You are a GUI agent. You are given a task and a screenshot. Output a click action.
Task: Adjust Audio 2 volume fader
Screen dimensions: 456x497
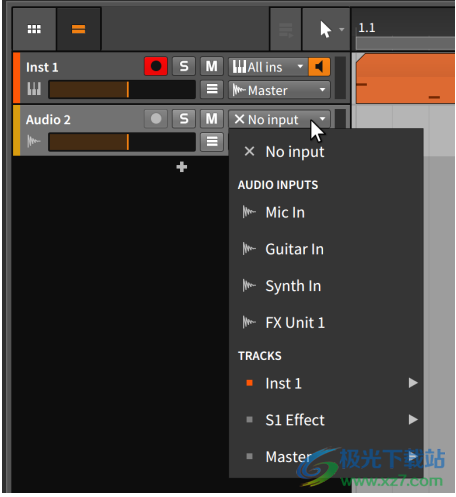[x=122, y=142]
